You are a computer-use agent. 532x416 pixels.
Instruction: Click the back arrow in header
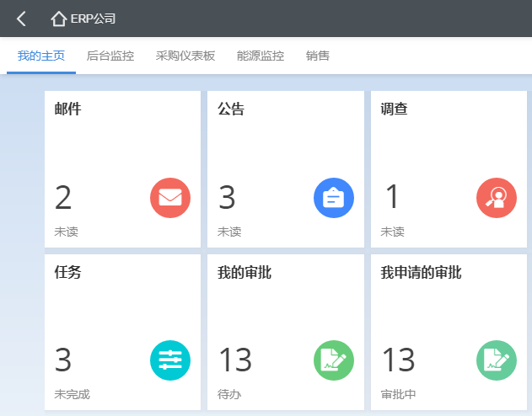coord(22,19)
